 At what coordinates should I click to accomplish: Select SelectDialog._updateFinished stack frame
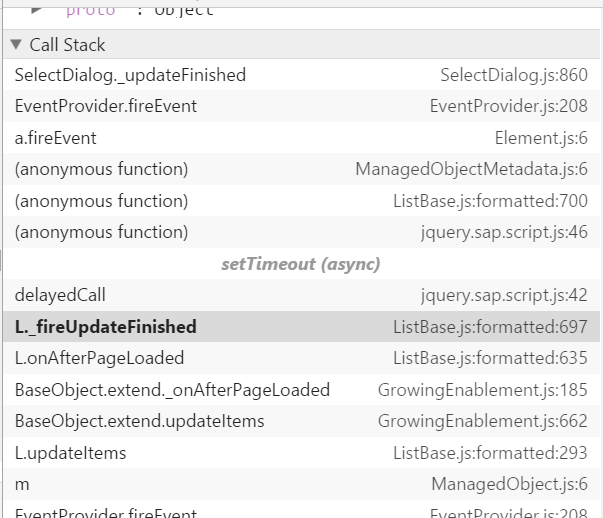(x=302, y=75)
